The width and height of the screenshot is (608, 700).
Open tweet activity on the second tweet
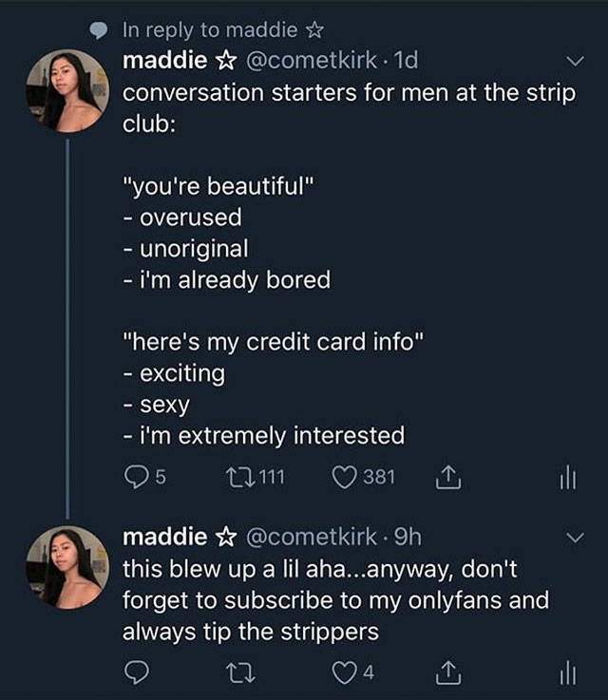pos(568,672)
